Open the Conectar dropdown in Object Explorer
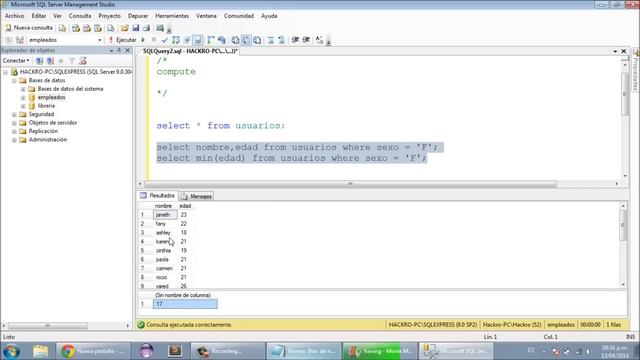 (16, 60)
